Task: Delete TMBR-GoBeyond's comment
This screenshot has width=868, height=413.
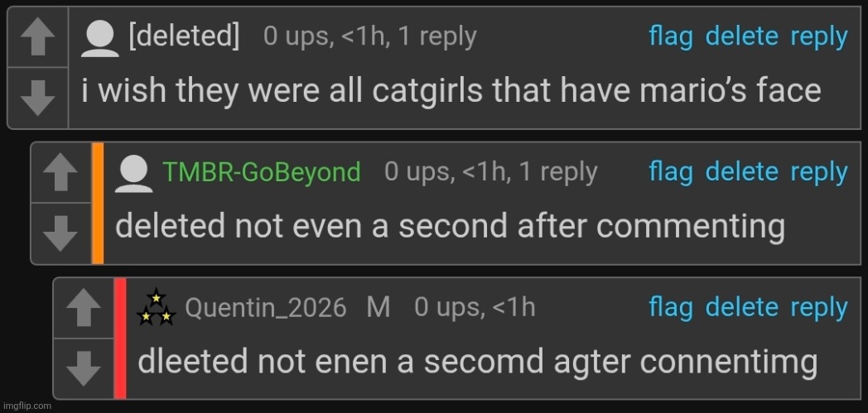Action: tap(741, 172)
